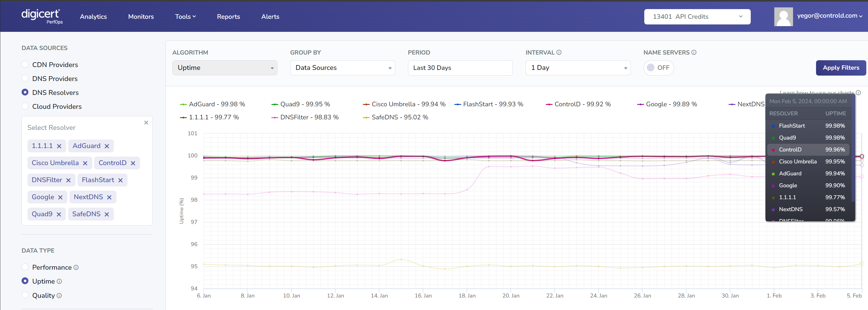Remove Cisco Umbrella from selected resolvers
The width and height of the screenshot is (868, 310).
[85, 163]
